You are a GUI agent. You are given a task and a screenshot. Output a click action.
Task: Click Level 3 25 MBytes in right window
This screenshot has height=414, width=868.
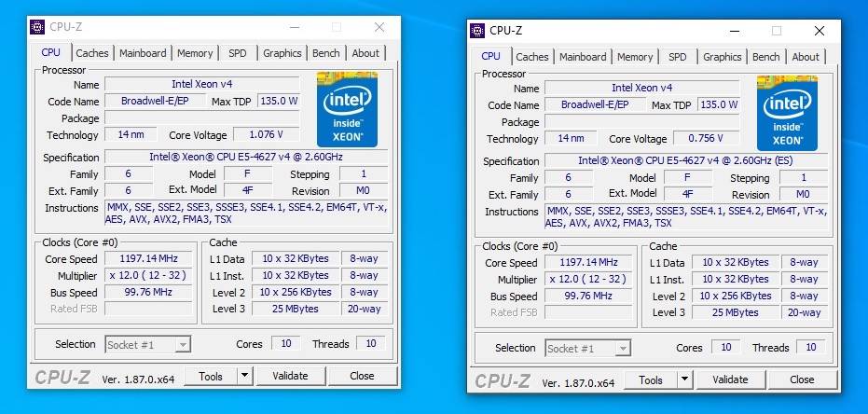[736, 312]
